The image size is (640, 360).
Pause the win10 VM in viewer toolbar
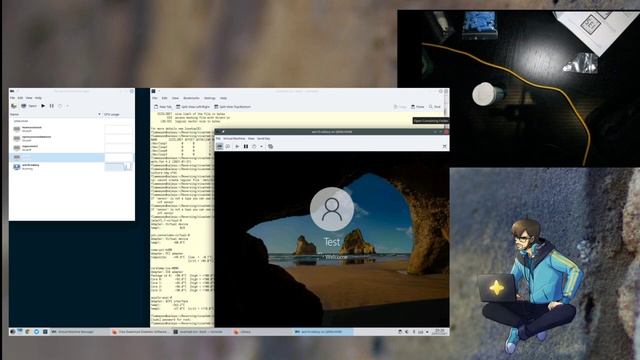click(246, 146)
